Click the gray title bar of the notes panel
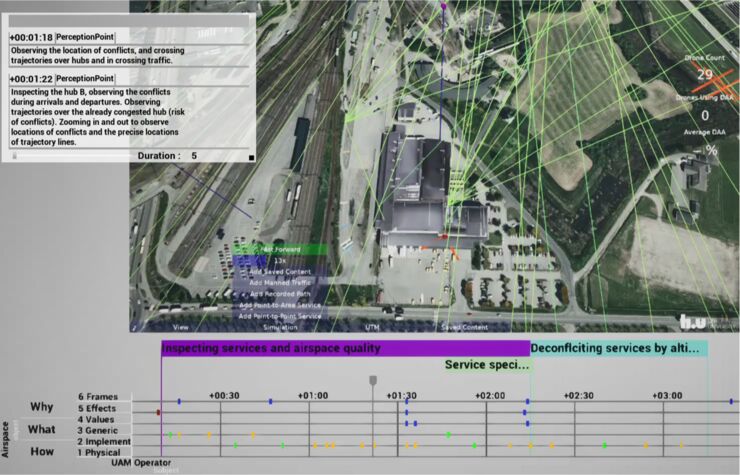740x475 pixels. (128, 21)
